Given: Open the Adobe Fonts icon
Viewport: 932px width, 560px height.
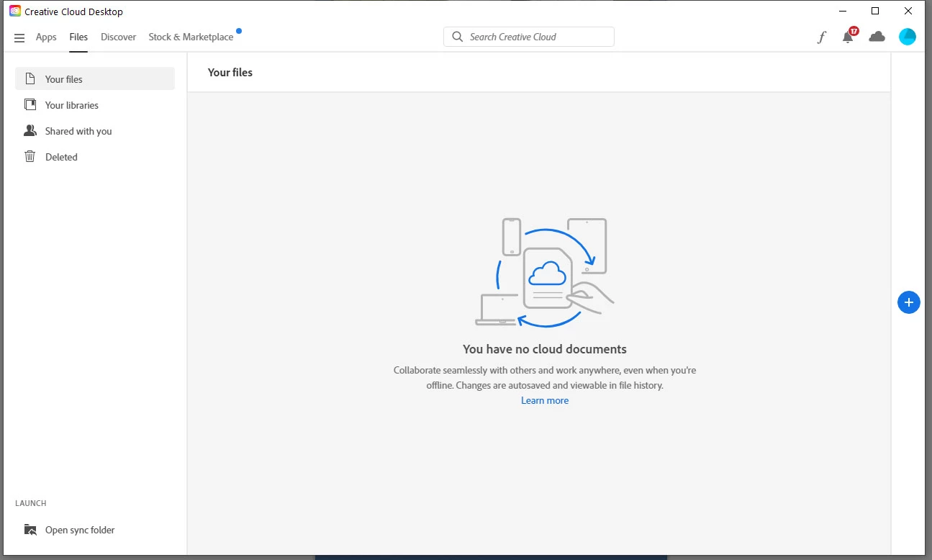Looking at the screenshot, I should [822, 37].
